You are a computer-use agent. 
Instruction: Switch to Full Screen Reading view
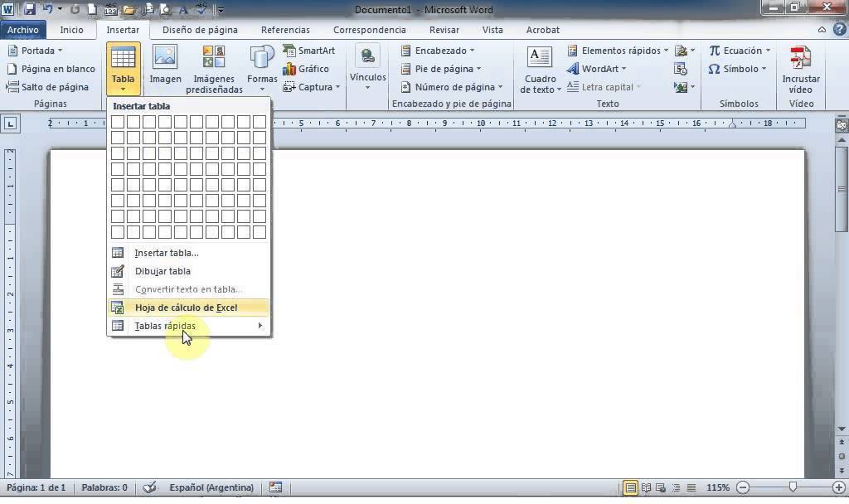[646, 487]
